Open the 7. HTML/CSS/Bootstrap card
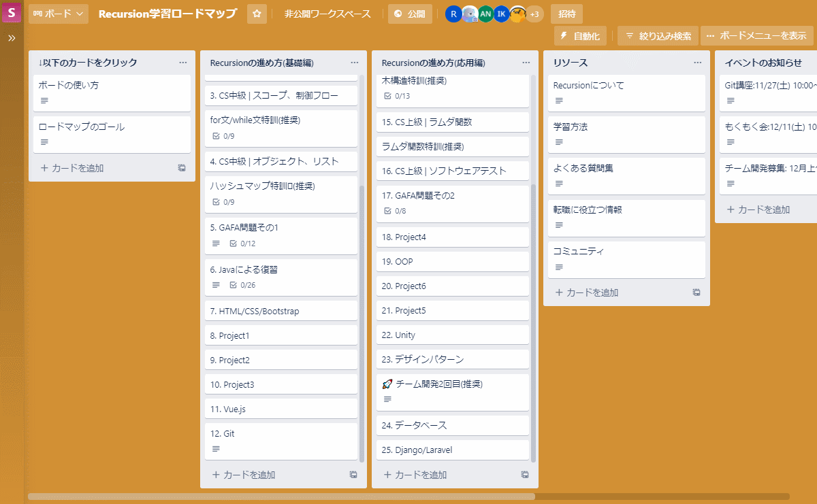This screenshot has width=817, height=504. click(281, 311)
